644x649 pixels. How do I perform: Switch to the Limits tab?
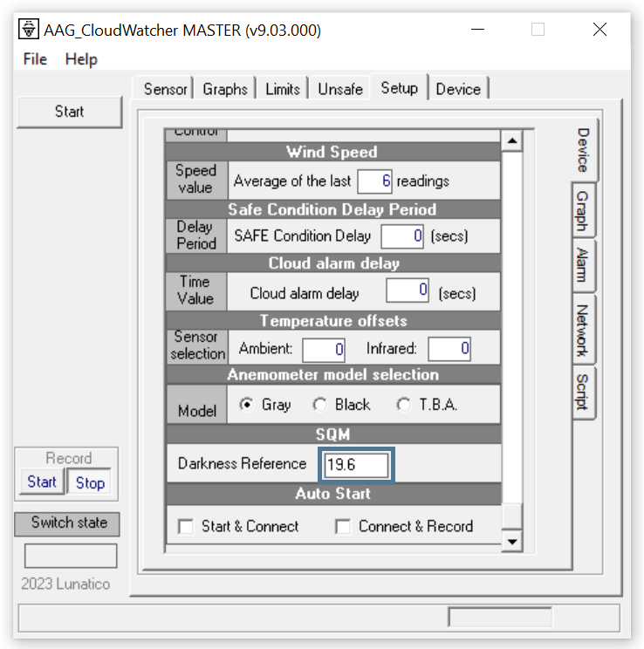[283, 89]
